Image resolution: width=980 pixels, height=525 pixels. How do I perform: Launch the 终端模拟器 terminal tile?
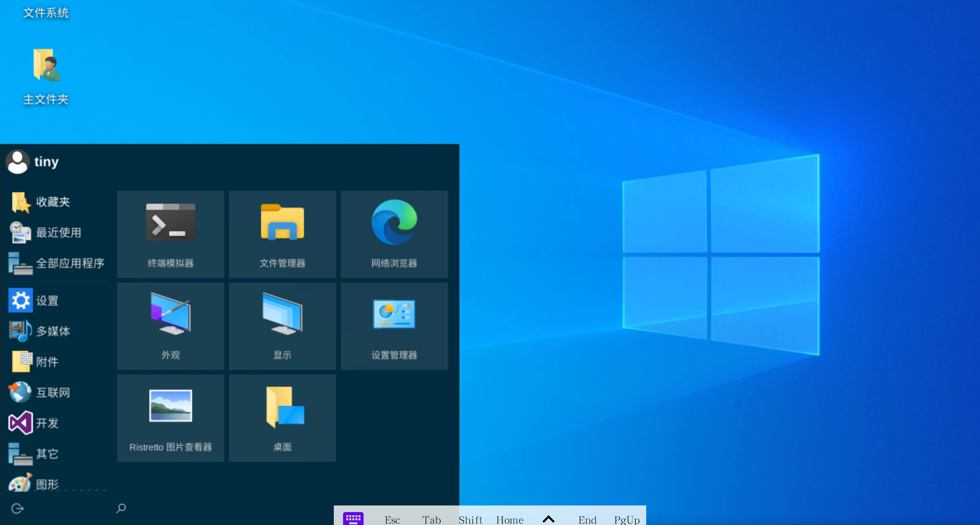(x=170, y=234)
